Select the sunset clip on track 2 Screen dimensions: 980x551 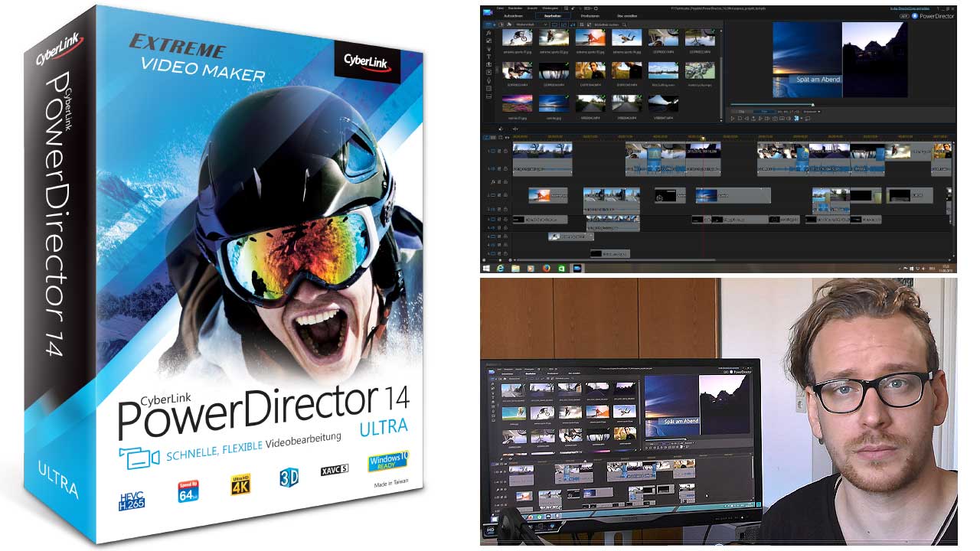click(732, 196)
